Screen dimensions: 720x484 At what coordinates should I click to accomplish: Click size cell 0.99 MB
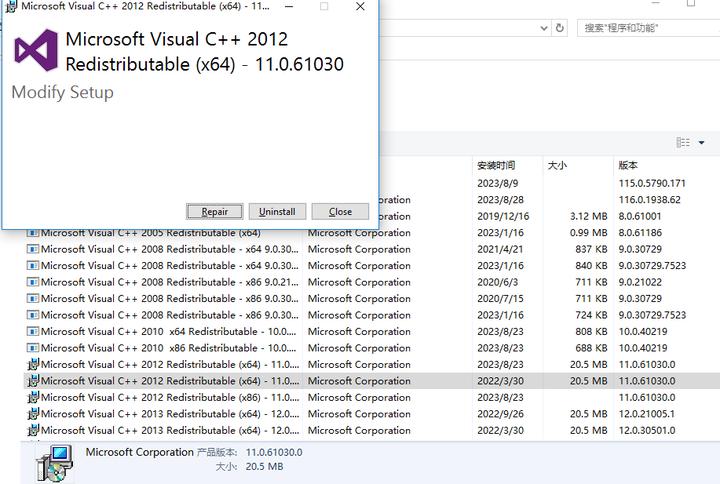point(589,233)
